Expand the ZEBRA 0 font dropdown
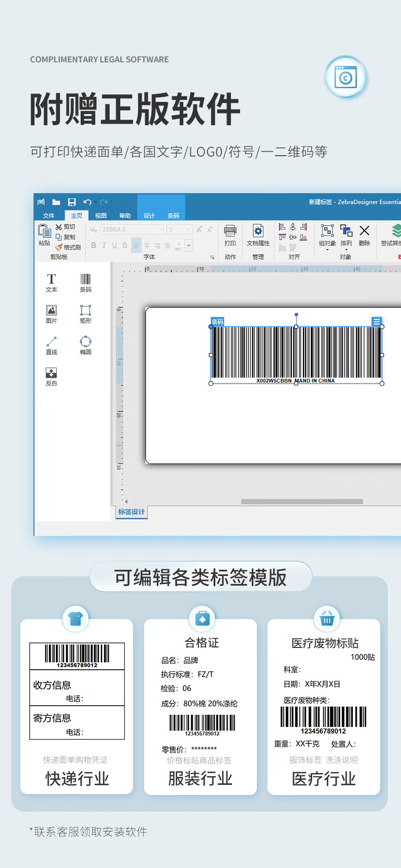The height and width of the screenshot is (868, 401). click(x=162, y=230)
